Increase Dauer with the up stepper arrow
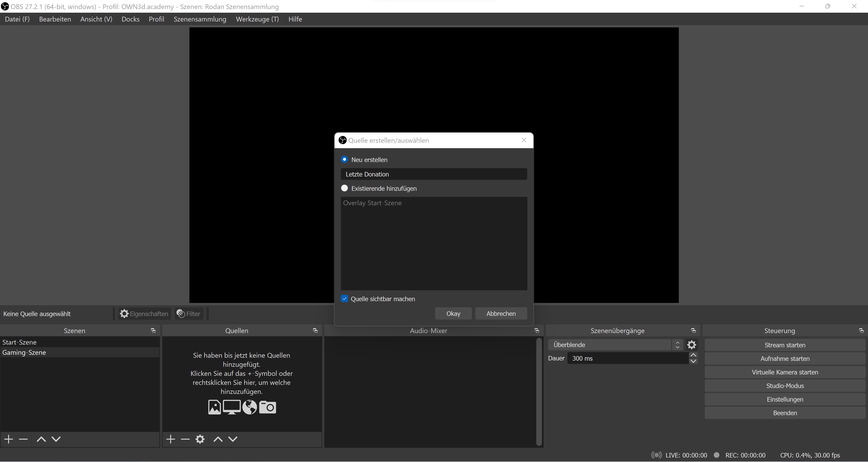Screen dimensions: 868x462 coord(693,355)
